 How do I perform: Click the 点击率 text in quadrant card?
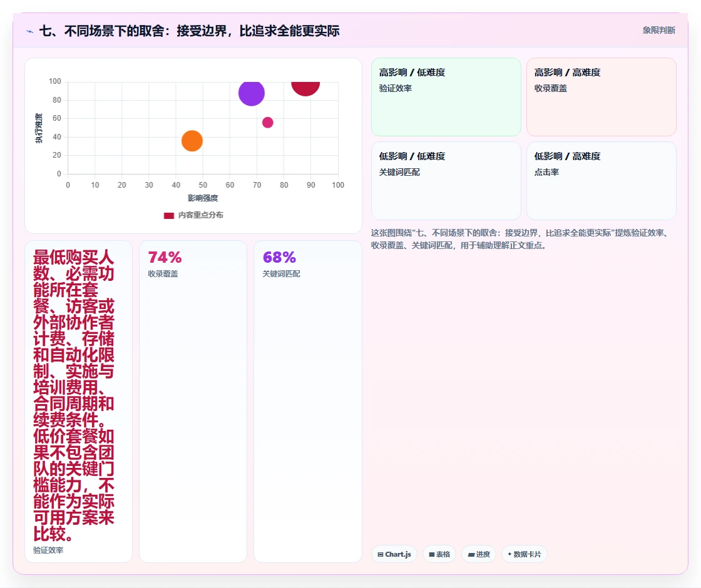(x=546, y=172)
